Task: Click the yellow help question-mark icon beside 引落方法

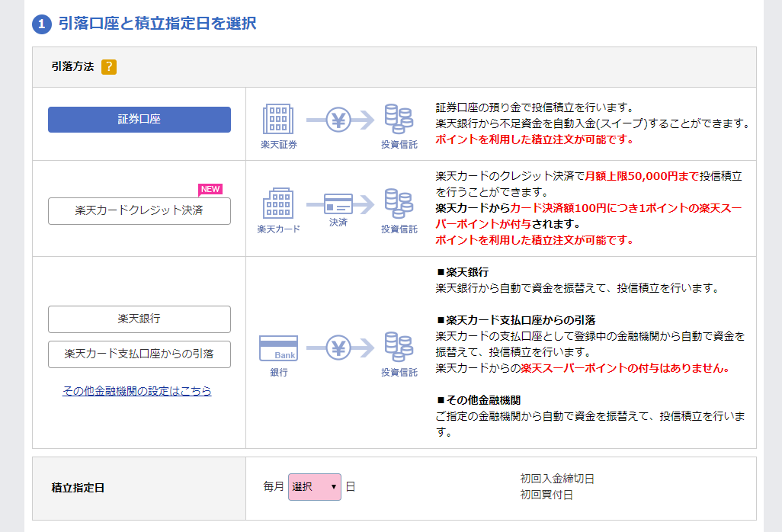Action: click(109, 67)
